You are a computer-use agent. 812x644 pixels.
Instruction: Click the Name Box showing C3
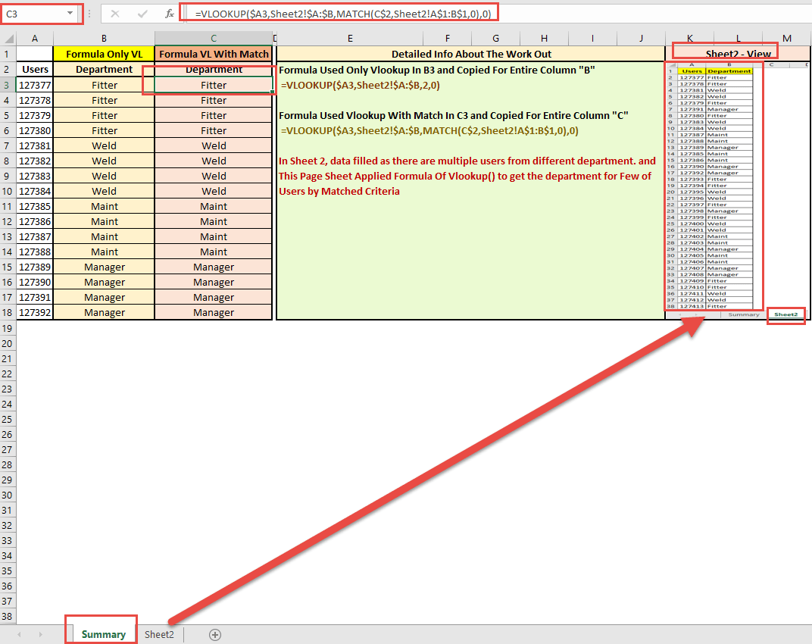click(30, 12)
